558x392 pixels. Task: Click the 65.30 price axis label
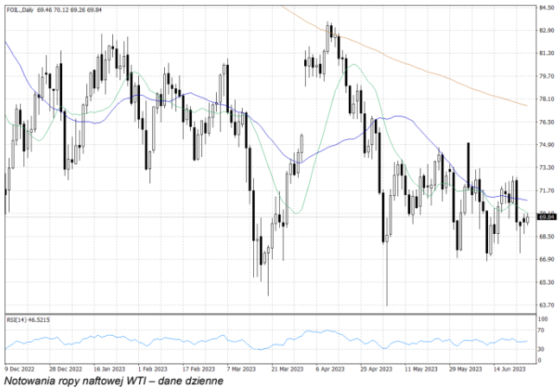tap(547, 282)
